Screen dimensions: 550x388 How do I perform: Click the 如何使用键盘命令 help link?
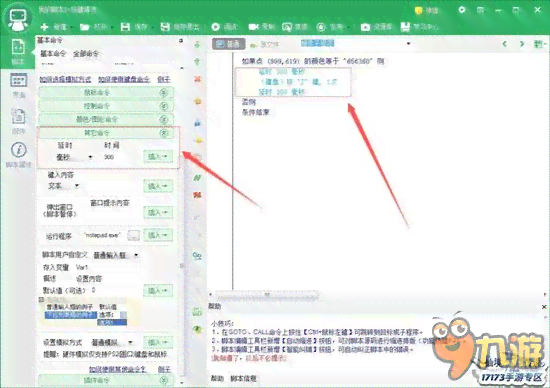point(124,80)
